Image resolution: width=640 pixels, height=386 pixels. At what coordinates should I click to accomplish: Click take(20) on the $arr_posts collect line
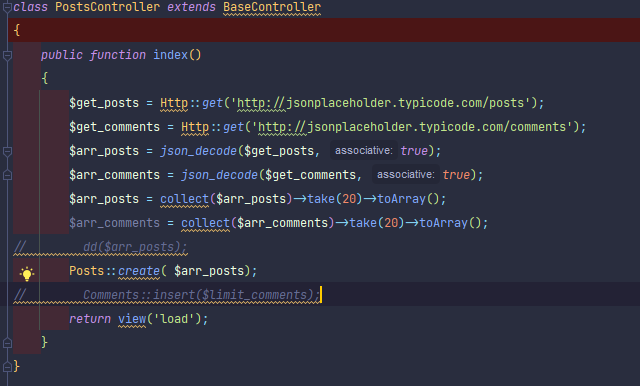click(335, 199)
